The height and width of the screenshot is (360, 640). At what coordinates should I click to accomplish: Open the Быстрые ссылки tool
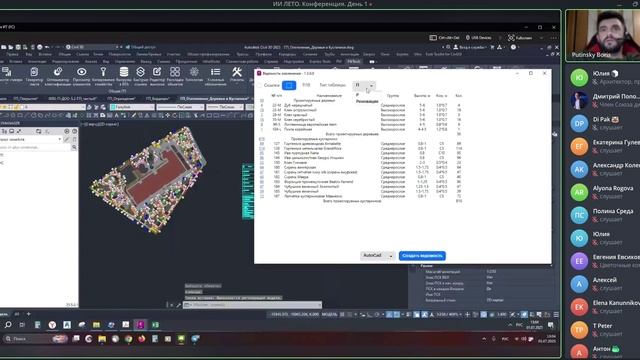pyautogui.click(x=140, y=76)
